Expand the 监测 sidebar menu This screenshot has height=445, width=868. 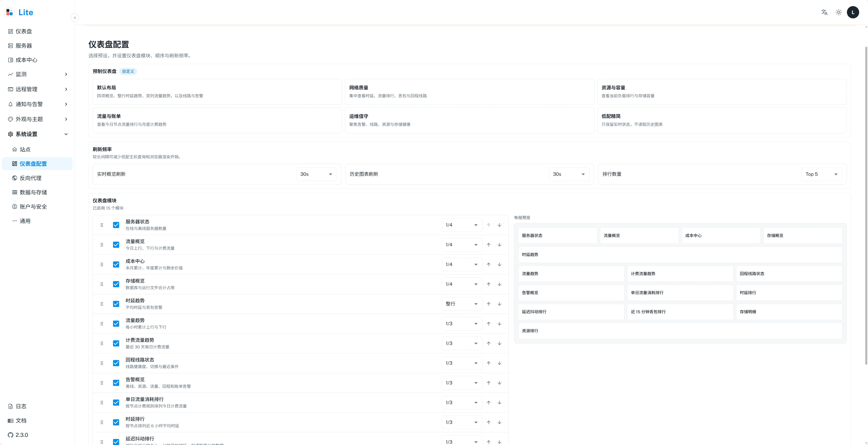click(x=37, y=74)
